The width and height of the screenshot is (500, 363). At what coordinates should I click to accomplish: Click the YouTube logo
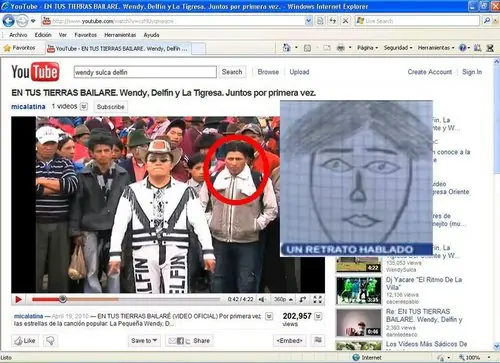click(35, 71)
